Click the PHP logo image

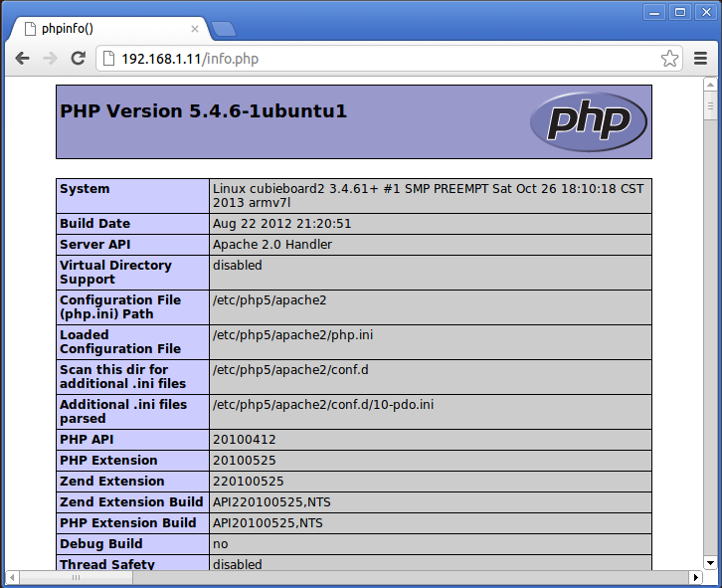click(588, 121)
